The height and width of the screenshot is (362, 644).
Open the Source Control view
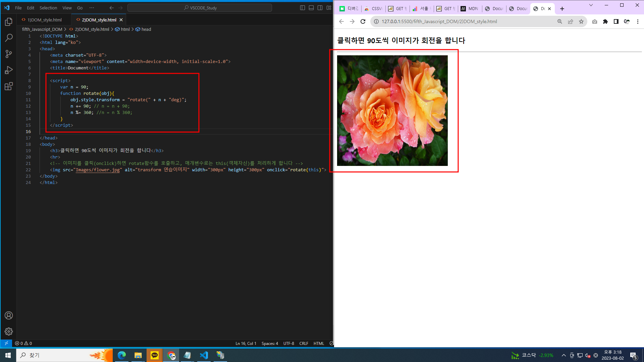pyautogui.click(x=9, y=54)
